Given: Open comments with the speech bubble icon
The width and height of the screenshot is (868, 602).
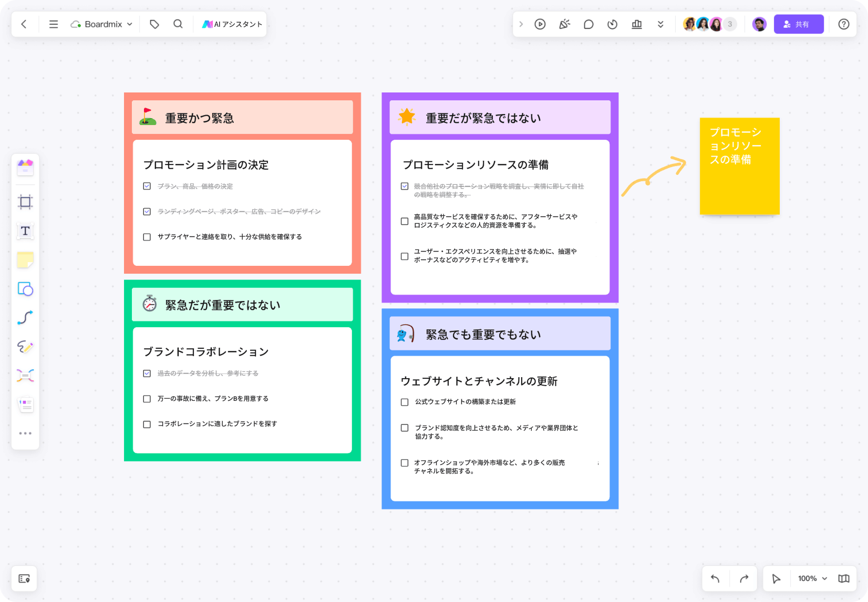Looking at the screenshot, I should (x=588, y=24).
